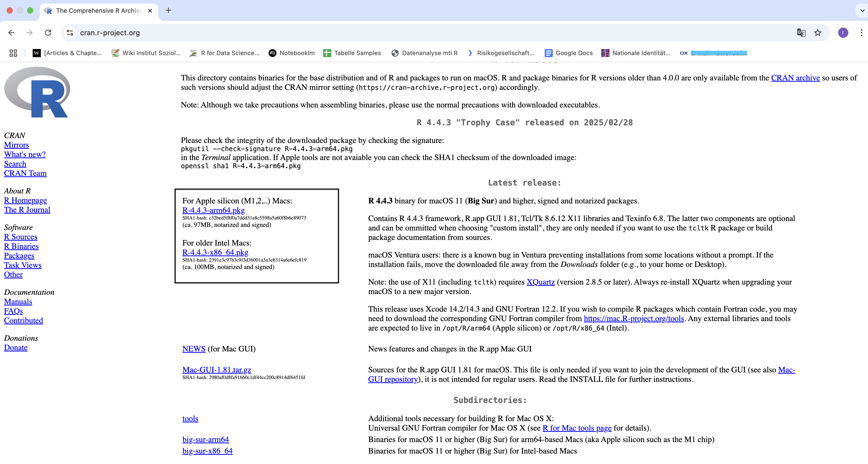Go to R Homepage

coord(25,200)
